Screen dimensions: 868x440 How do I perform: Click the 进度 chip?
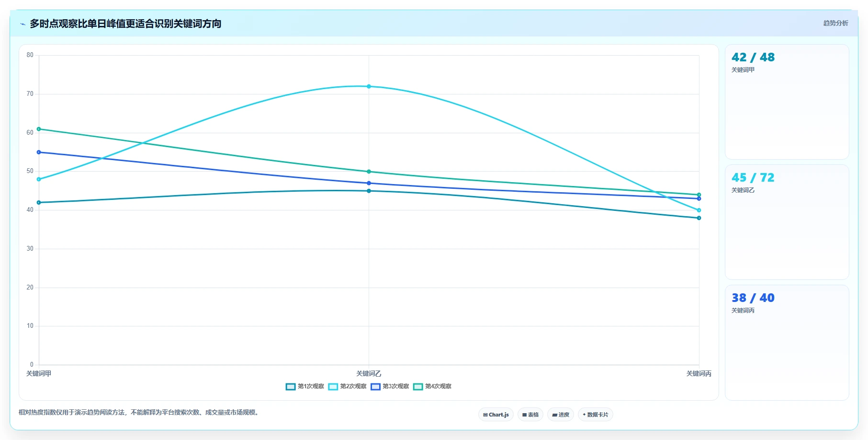561,415
